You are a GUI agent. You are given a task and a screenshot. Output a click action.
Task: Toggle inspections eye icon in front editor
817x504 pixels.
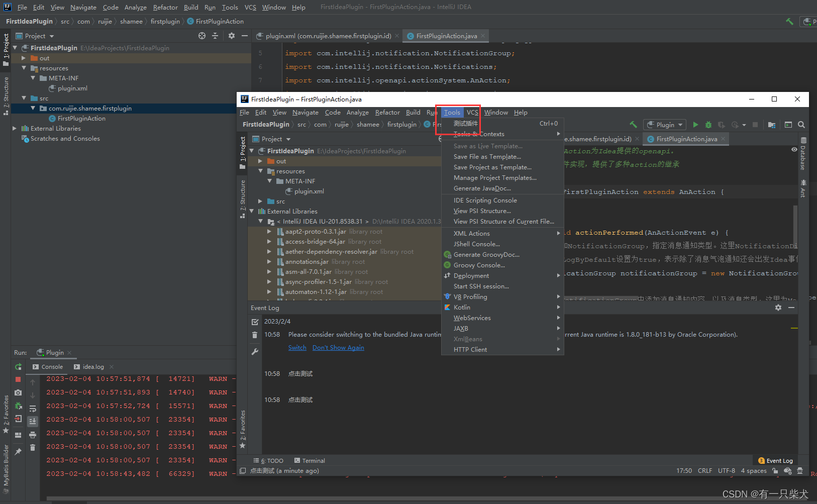pos(794,150)
